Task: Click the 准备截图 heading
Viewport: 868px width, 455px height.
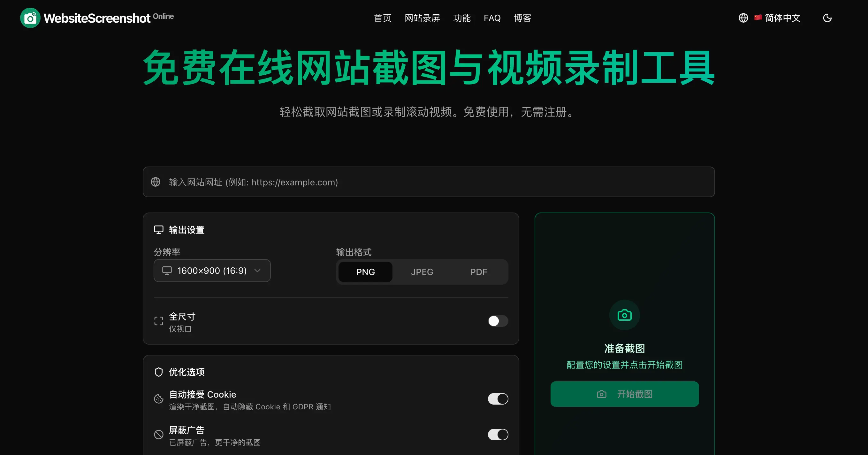Action: [x=624, y=348]
